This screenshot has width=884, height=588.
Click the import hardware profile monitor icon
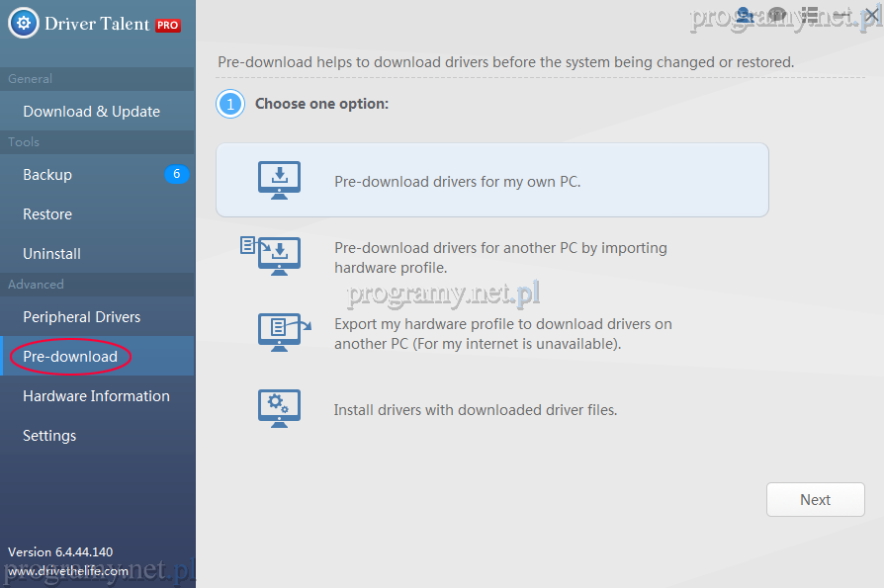pos(272,254)
